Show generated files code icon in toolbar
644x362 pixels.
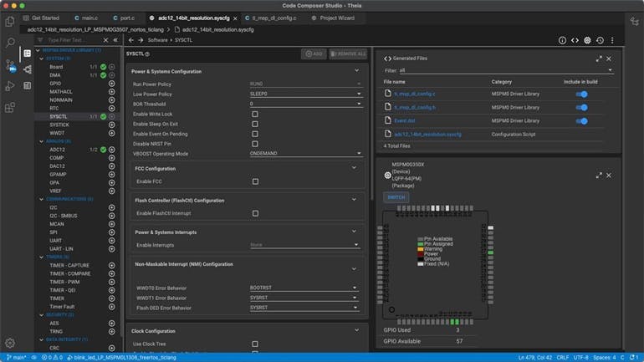575,40
